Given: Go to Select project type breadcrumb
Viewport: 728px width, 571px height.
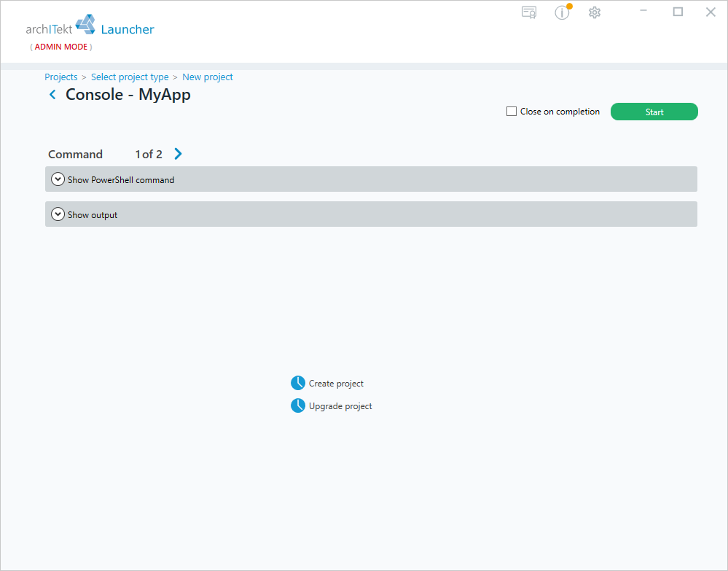Looking at the screenshot, I should coord(130,77).
